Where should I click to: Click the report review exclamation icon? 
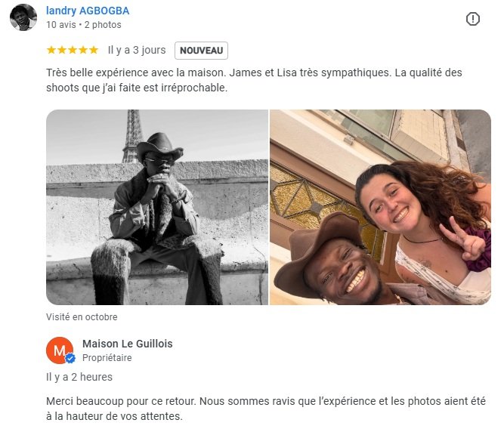(472, 19)
